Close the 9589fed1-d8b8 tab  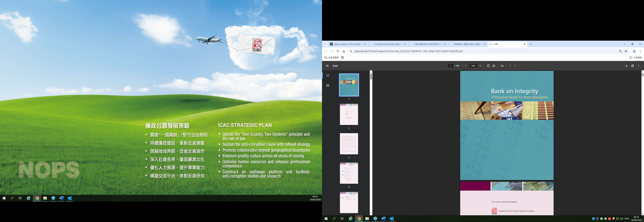click(x=485, y=44)
